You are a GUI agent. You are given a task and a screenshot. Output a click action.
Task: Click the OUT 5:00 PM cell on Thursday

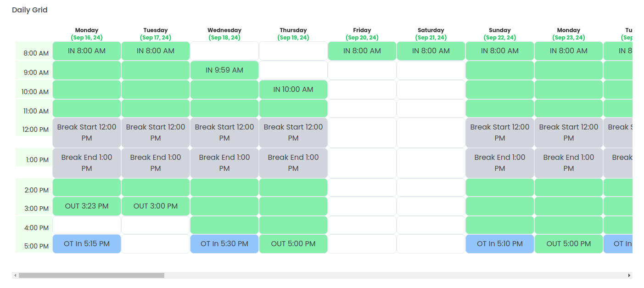[x=293, y=243]
